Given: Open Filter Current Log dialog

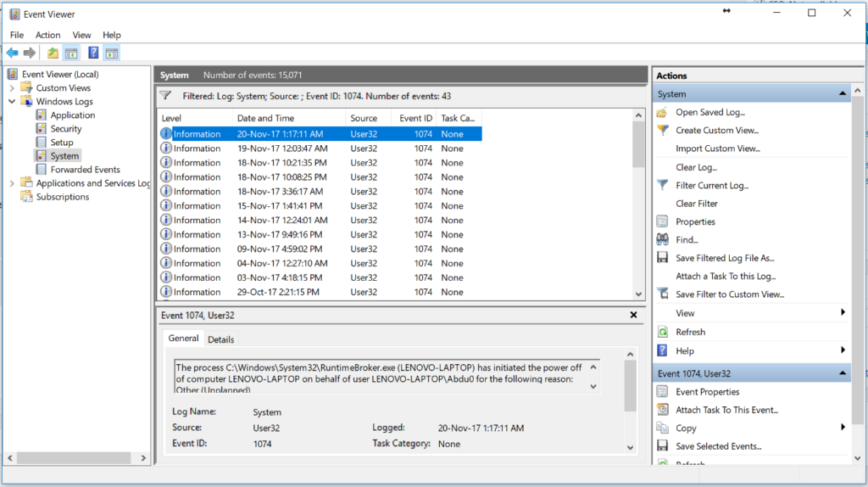Looking at the screenshot, I should pos(711,185).
